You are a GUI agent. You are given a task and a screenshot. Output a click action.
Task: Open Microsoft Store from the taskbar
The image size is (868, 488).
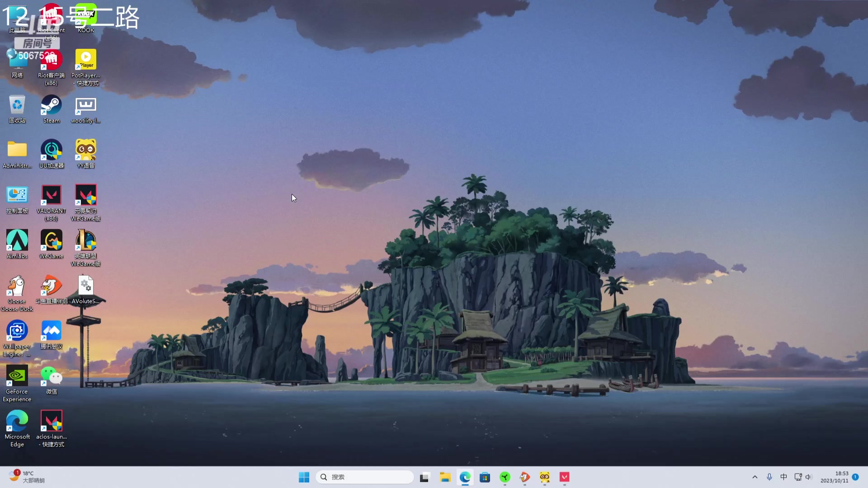(x=485, y=477)
